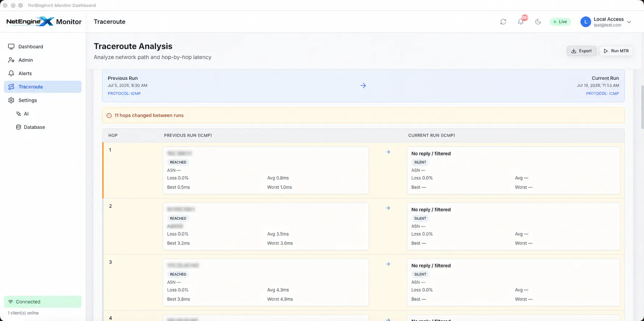Image resolution: width=644 pixels, height=321 pixels.
Task: Click the blue L user avatar
Action: point(585,22)
